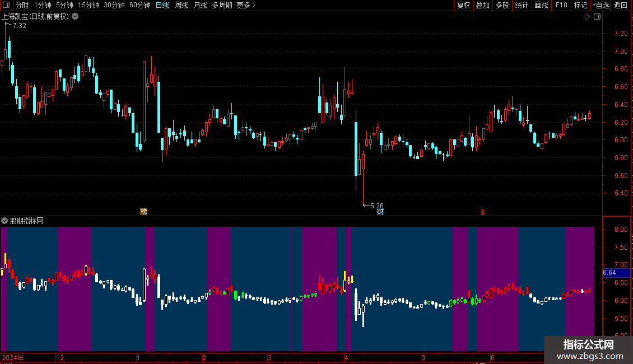Open the 复权 adjustment option
Image resolution: width=633 pixels, height=364 pixels.
(x=463, y=5)
